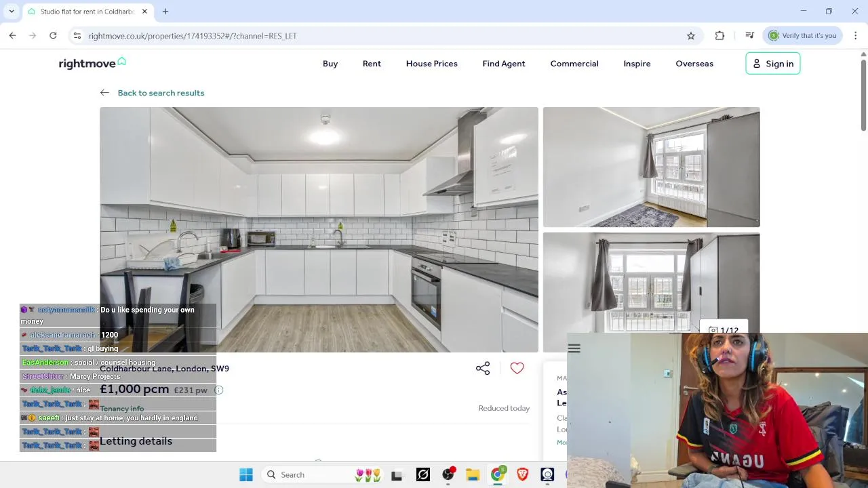The height and width of the screenshot is (488, 868).
Task: Click the £1,000 pcm price text
Action: (134, 389)
